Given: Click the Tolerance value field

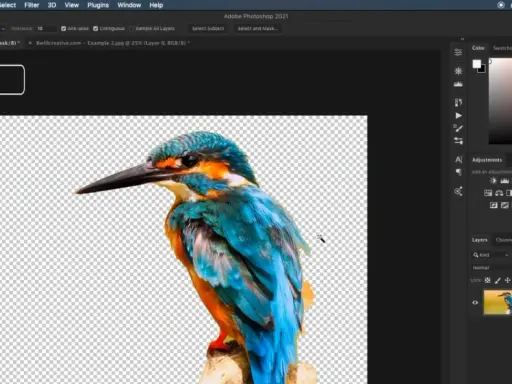Looking at the screenshot, I should [x=46, y=29].
